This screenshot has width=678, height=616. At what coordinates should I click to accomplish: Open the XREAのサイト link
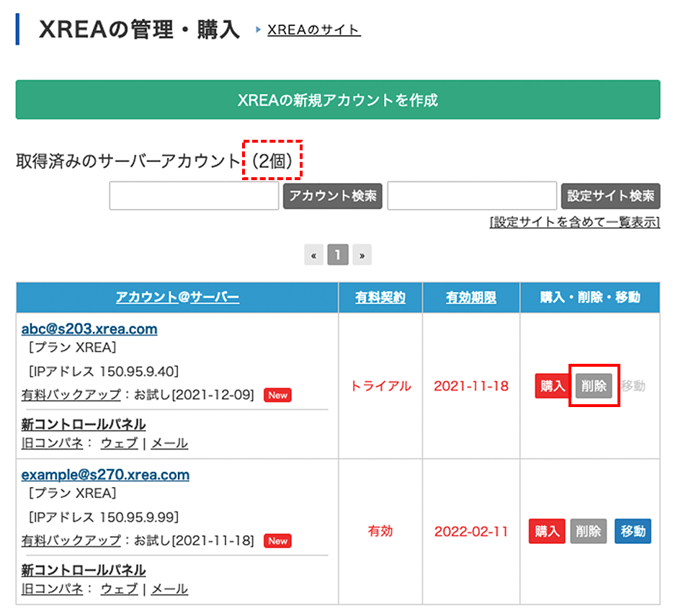313,30
